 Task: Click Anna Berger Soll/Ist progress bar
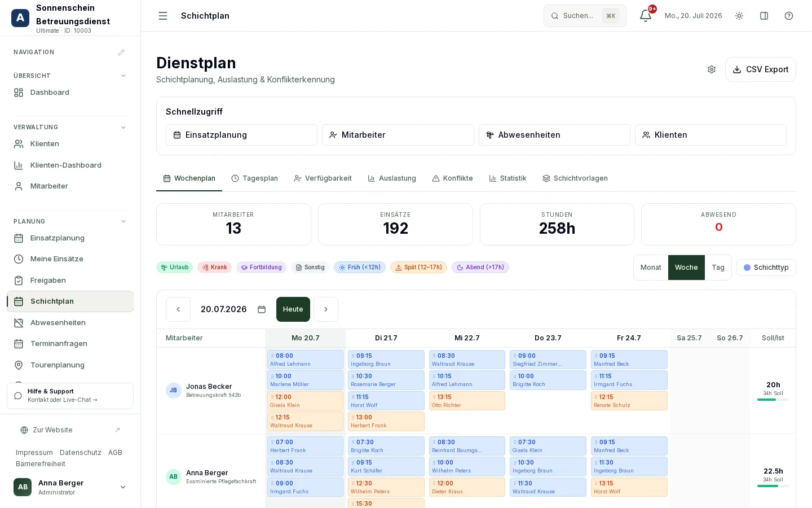pos(773,486)
